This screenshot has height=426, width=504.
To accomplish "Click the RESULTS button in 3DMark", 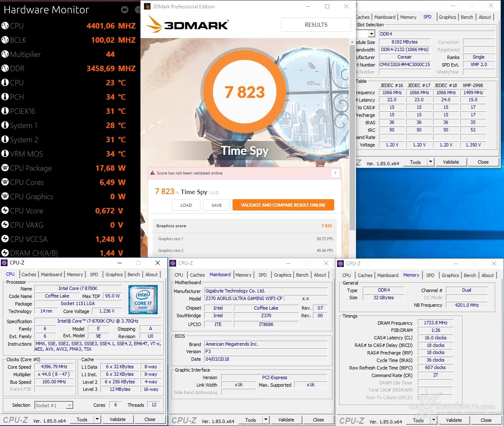I will tap(316, 25).
